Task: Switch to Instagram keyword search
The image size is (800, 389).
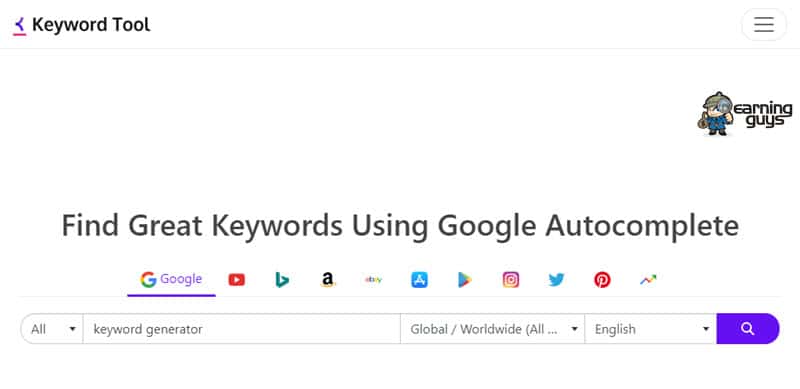Action: (511, 280)
